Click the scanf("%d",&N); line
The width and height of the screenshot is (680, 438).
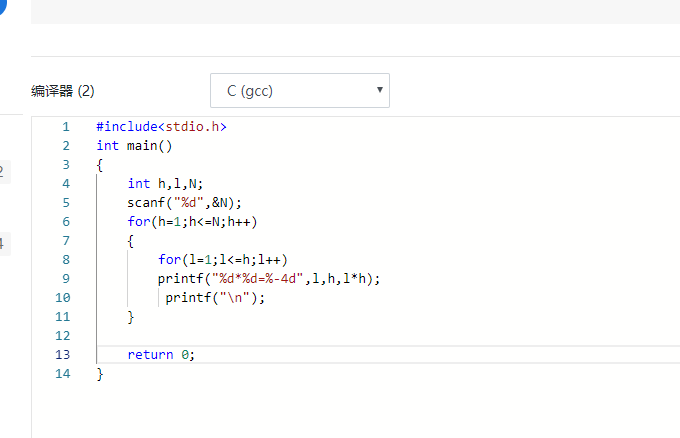[x=184, y=203]
